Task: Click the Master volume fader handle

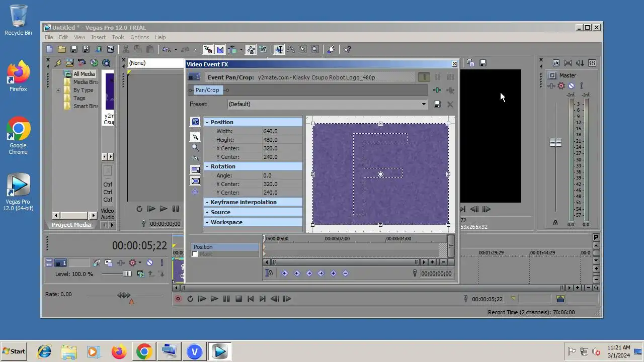Action: coord(555,143)
